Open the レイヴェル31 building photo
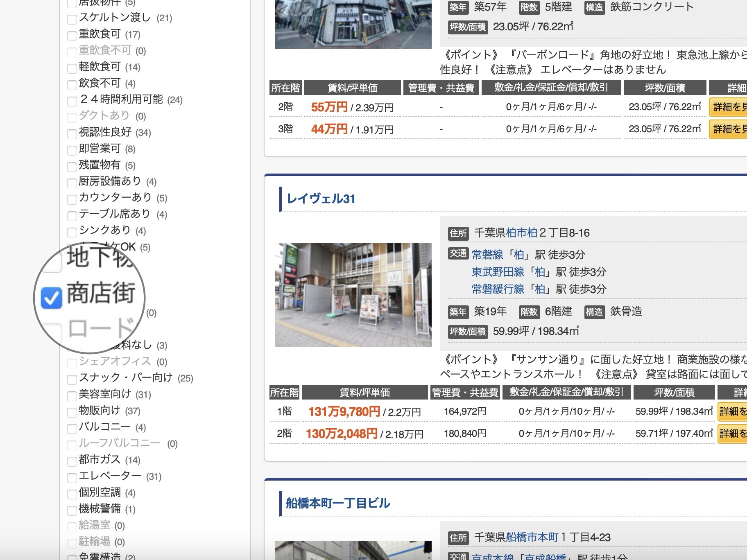 (x=353, y=295)
